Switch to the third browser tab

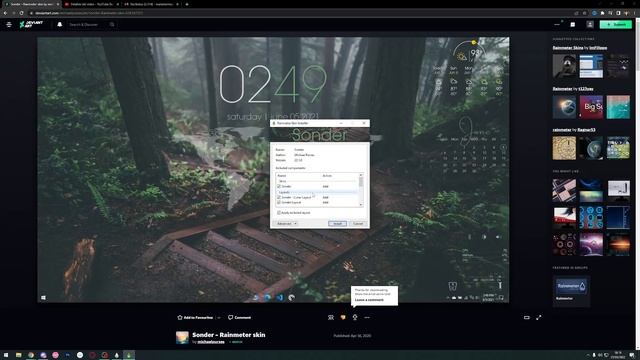(x=151, y=4)
